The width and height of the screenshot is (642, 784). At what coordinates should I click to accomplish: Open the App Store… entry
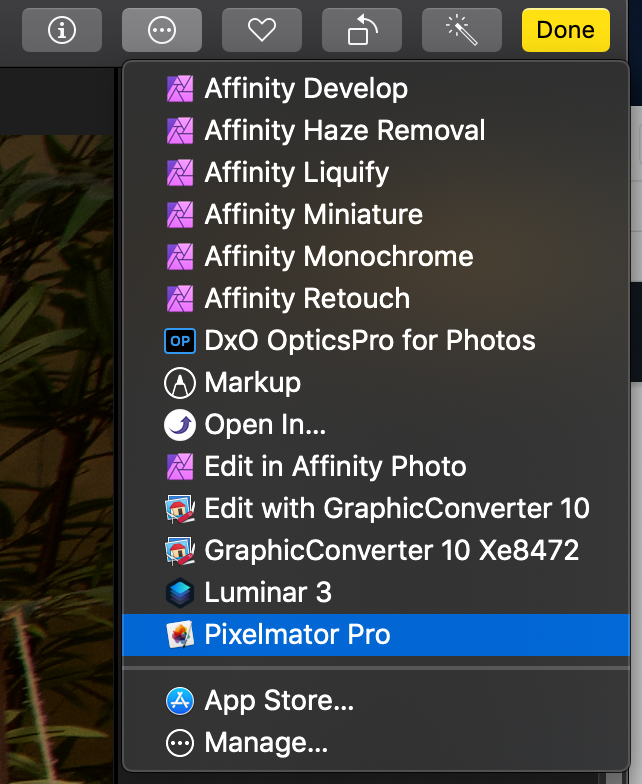(x=279, y=702)
